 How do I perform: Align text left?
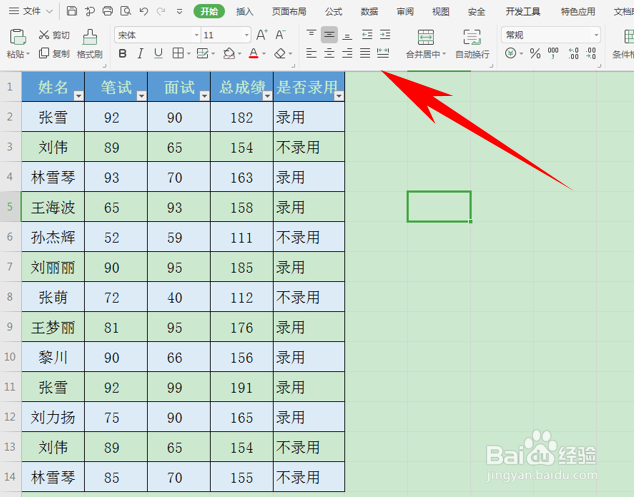(311, 53)
